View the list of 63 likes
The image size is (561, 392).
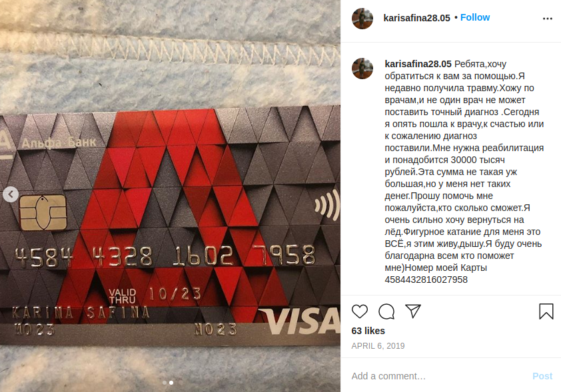pyautogui.click(x=368, y=331)
